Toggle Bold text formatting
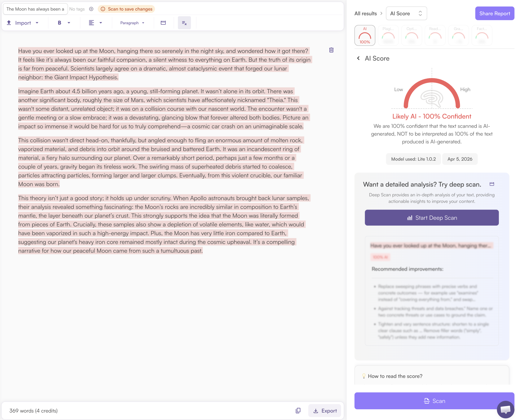 click(x=59, y=23)
